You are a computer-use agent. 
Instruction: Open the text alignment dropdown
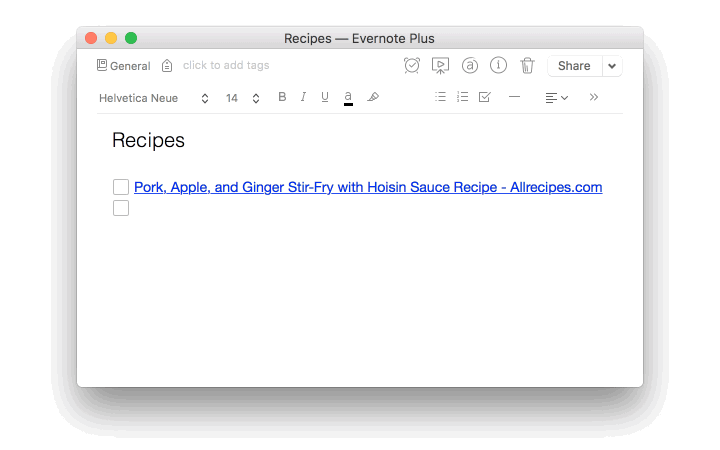(x=556, y=98)
